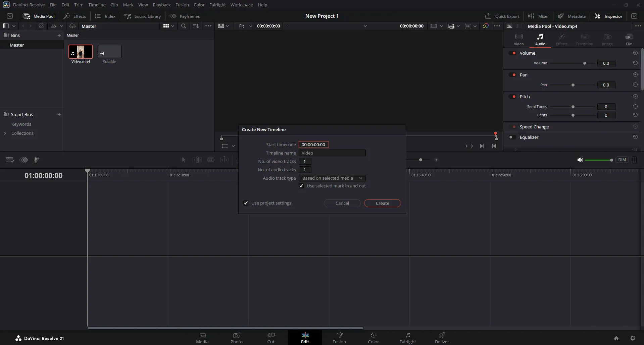Click the No. of video tracks field

pos(305,161)
